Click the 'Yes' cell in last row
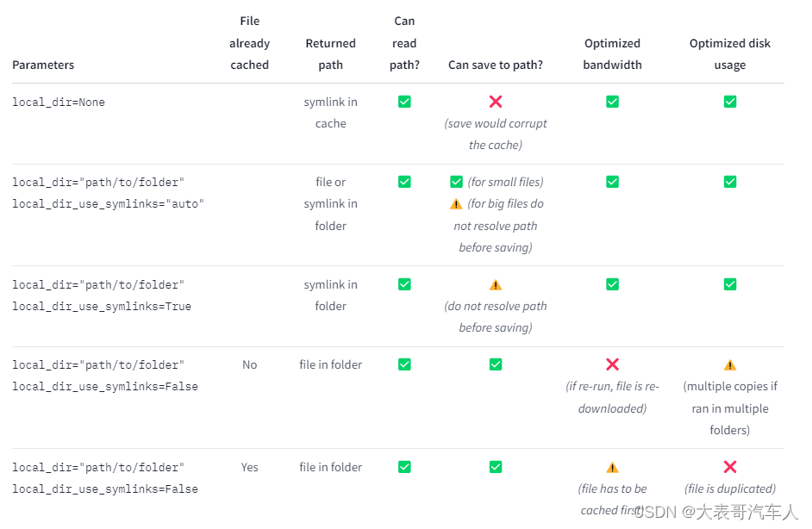The width and height of the screenshot is (812, 529). point(250,467)
